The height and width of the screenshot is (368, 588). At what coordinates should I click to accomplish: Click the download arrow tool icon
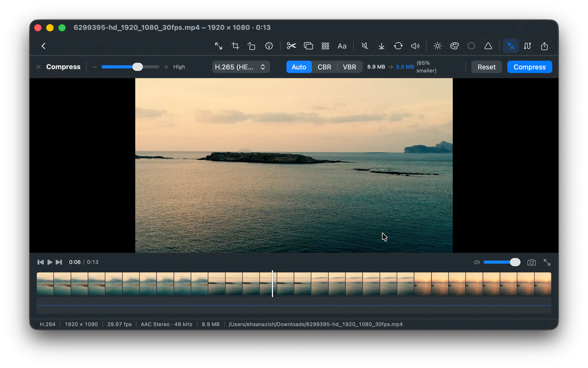(x=381, y=46)
